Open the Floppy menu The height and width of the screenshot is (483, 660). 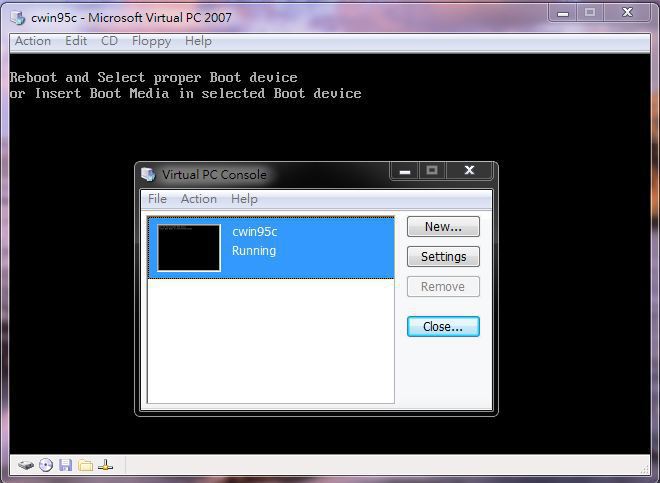[x=151, y=41]
